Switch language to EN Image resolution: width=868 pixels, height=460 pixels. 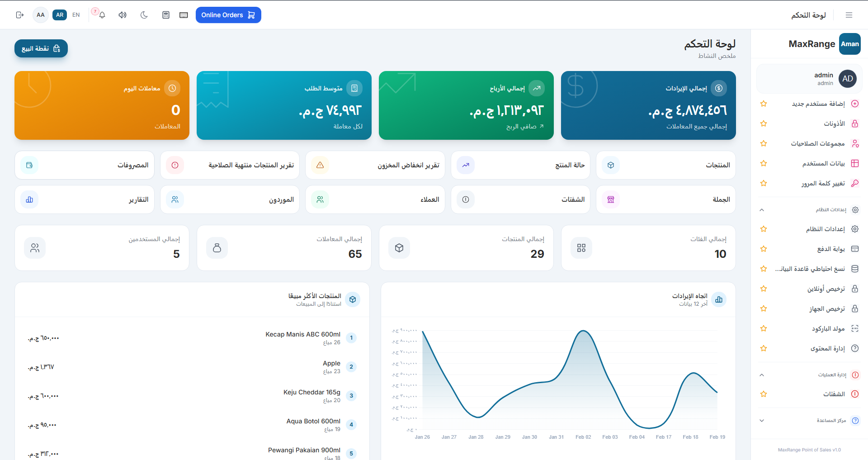(x=76, y=15)
